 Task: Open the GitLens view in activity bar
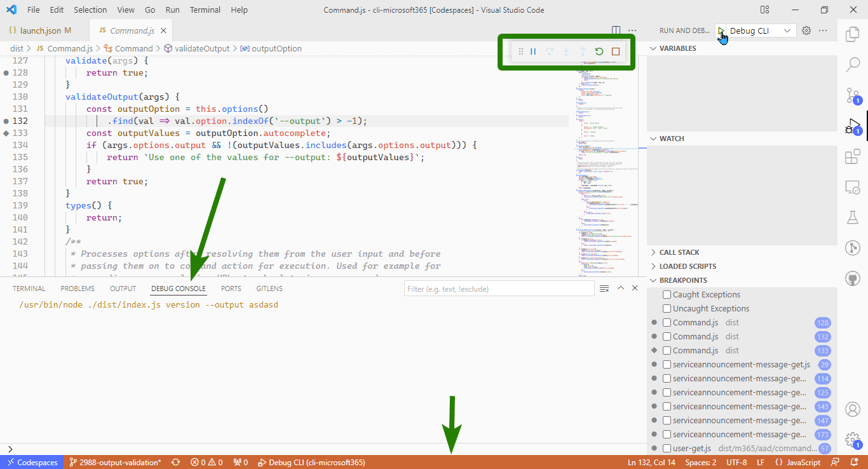(852, 248)
